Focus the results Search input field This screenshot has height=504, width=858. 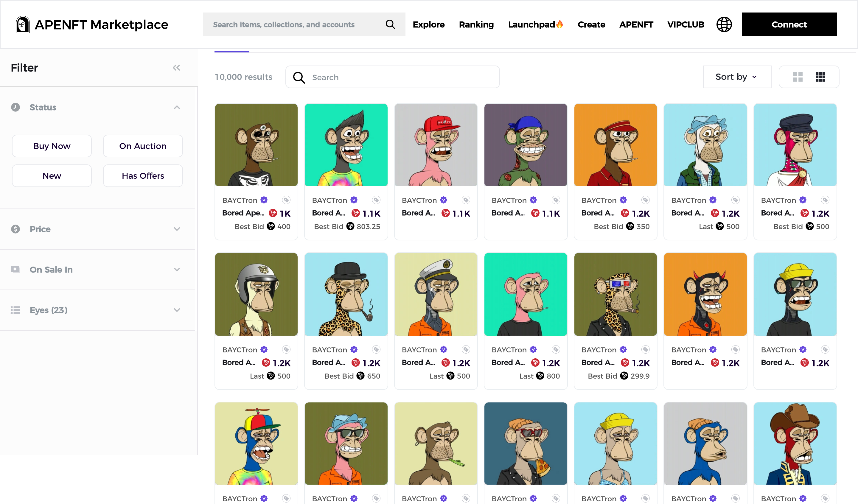click(392, 77)
